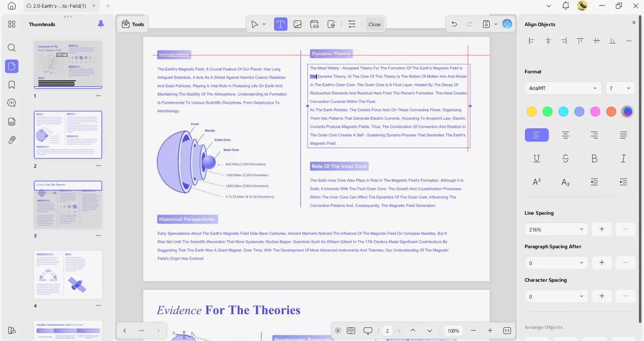Toggle underline on the selected text

537,158
